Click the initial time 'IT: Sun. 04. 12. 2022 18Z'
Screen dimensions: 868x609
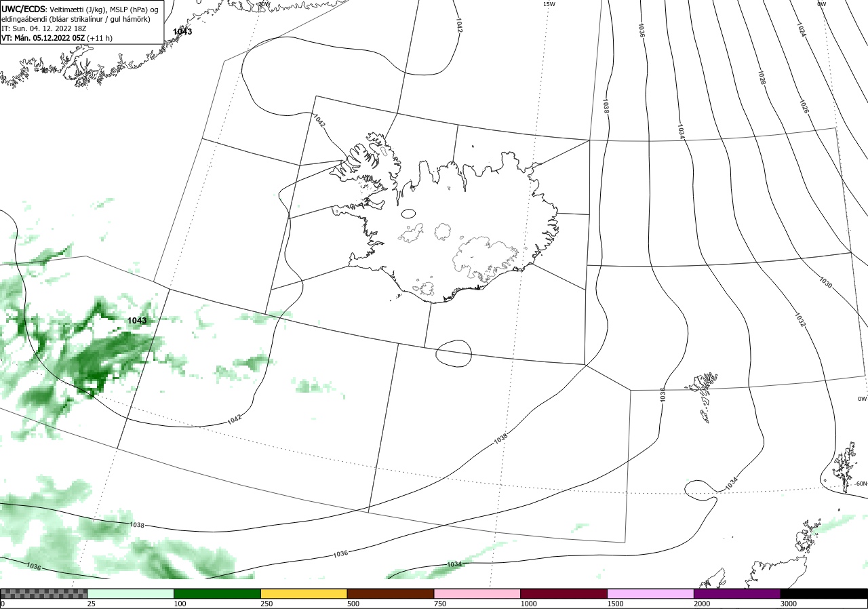tap(44, 28)
